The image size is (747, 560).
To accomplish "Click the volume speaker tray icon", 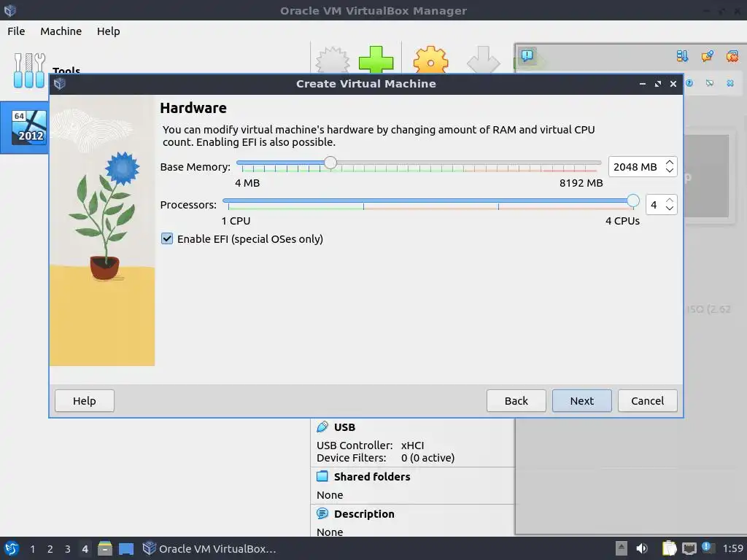I will pyautogui.click(x=642, y=548).
